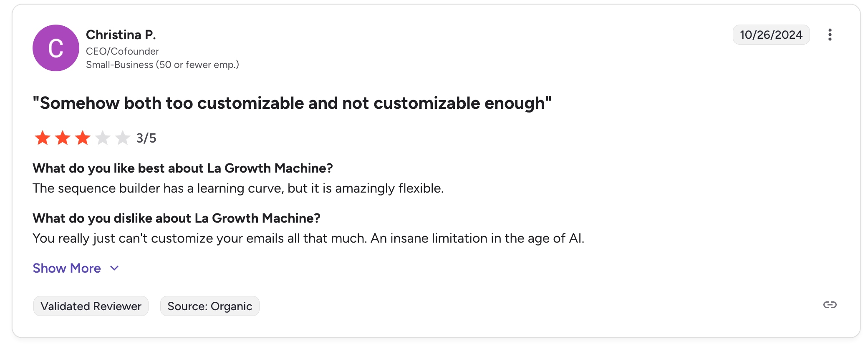This screenshot has width=868, height=356.
Task: Click the first red rating star
Action: pyautogui.click(x=43, y=138)
